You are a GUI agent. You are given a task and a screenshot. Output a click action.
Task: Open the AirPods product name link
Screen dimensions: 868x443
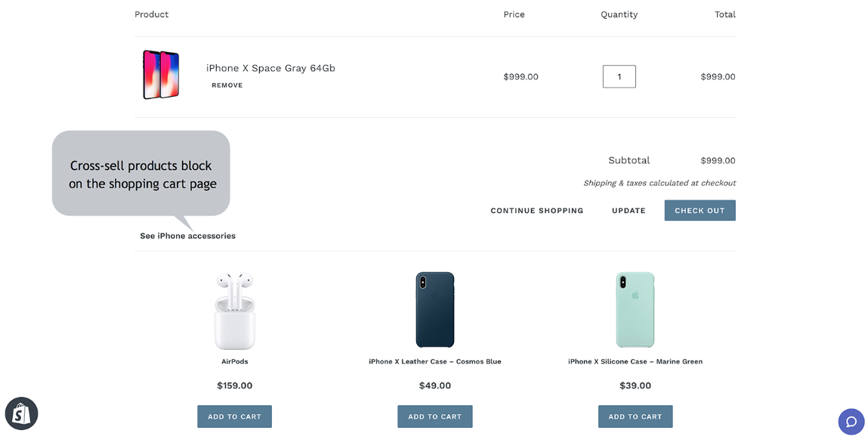(235, 362)
